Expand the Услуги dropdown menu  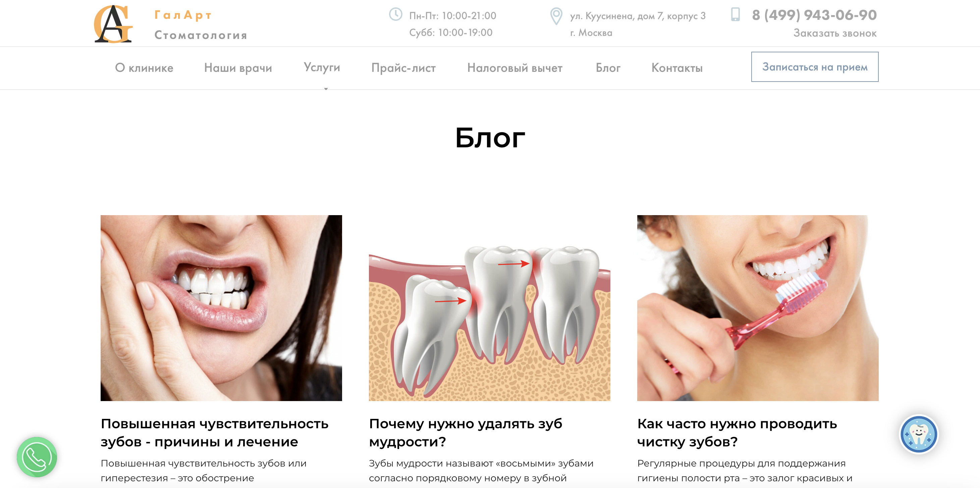[x=322, y=67]
